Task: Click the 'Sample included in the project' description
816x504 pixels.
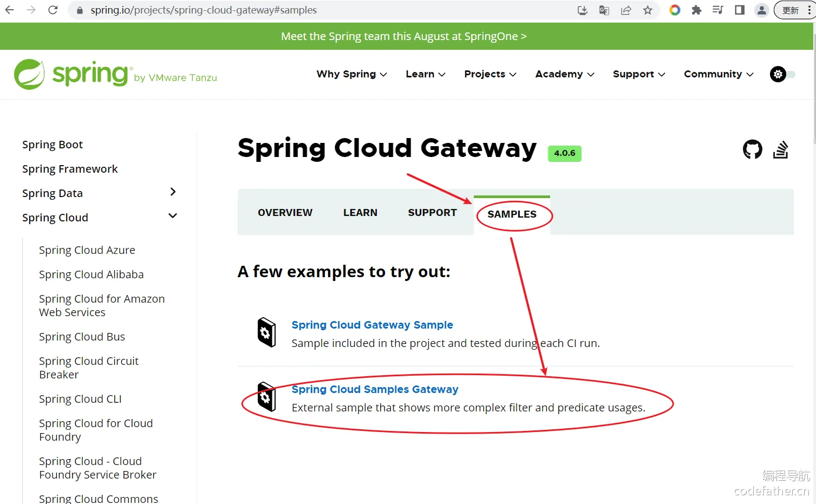Action: point(446,343)
